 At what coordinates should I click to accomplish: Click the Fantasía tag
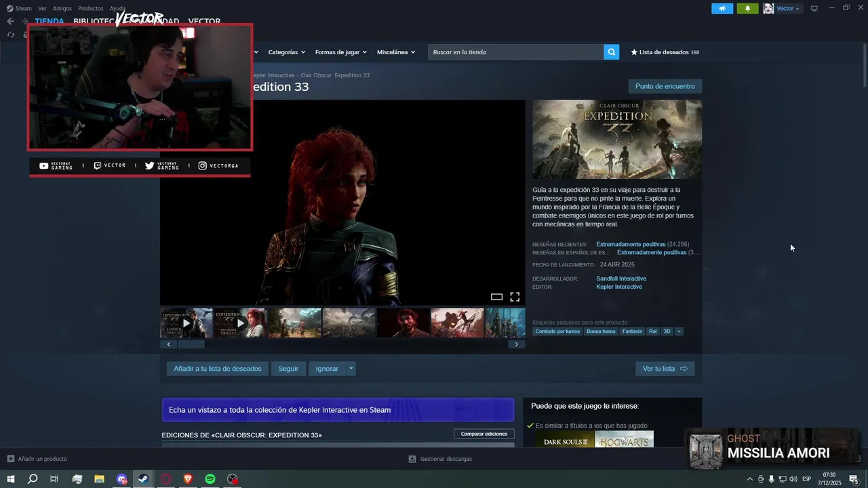click(x=632, y=331)
